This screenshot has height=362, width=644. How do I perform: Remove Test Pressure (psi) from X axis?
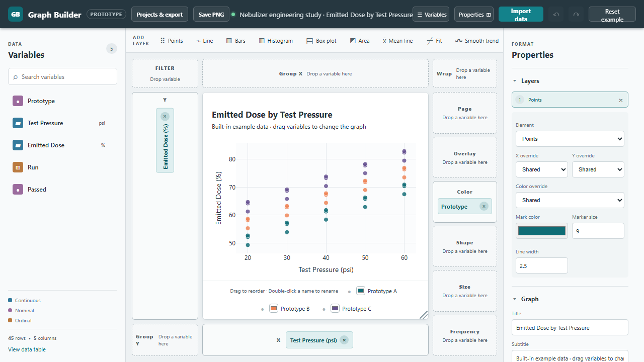344,340
